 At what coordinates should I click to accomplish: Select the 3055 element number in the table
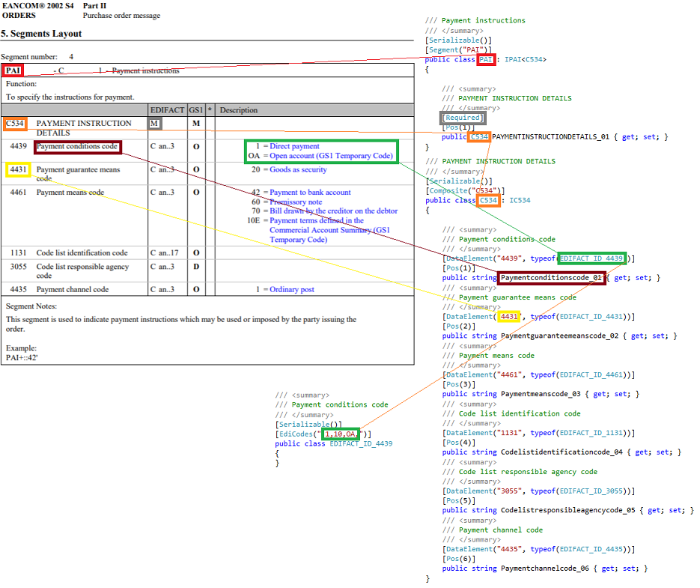click(18, 267)
